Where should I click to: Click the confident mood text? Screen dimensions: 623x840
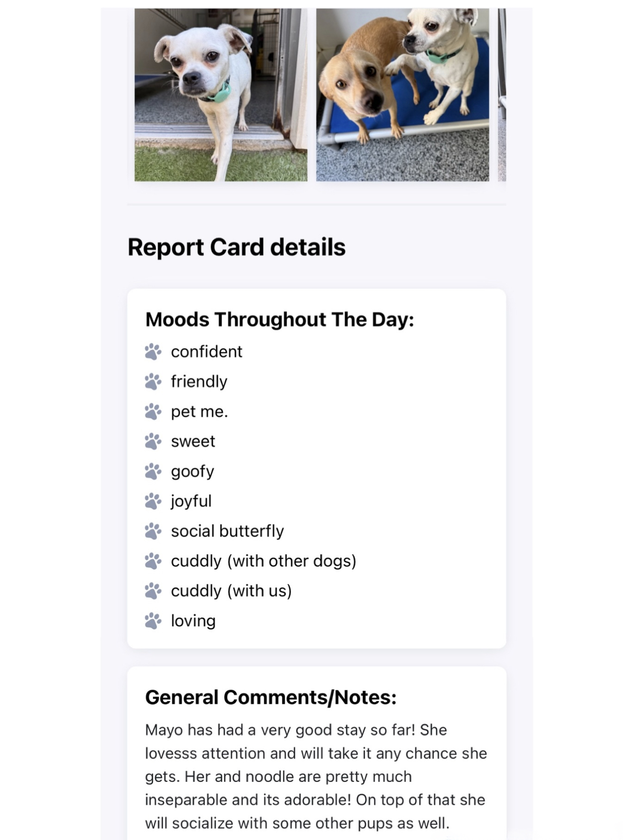[x=206, y=352]
